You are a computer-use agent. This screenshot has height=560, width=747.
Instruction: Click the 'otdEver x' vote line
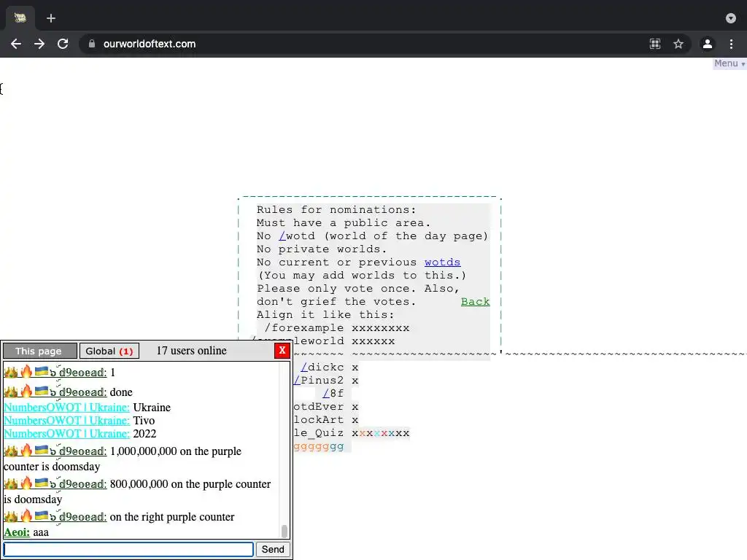326,407
